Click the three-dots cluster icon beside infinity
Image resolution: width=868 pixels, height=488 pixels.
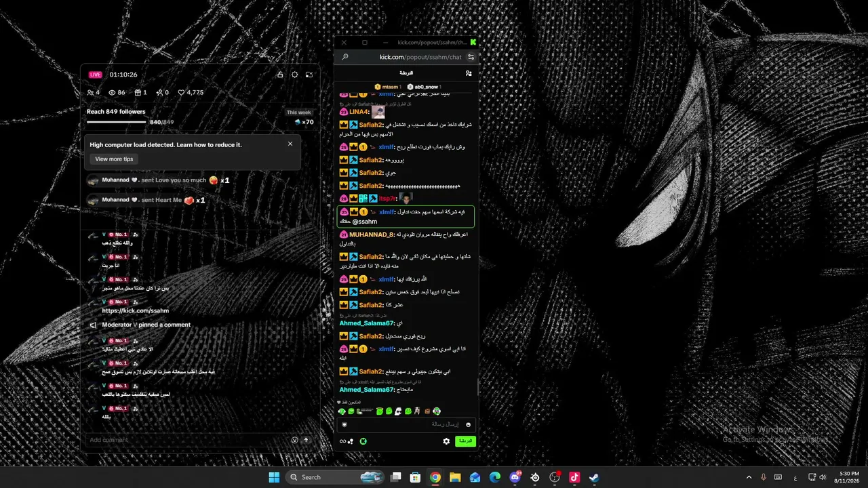point(351,442)
